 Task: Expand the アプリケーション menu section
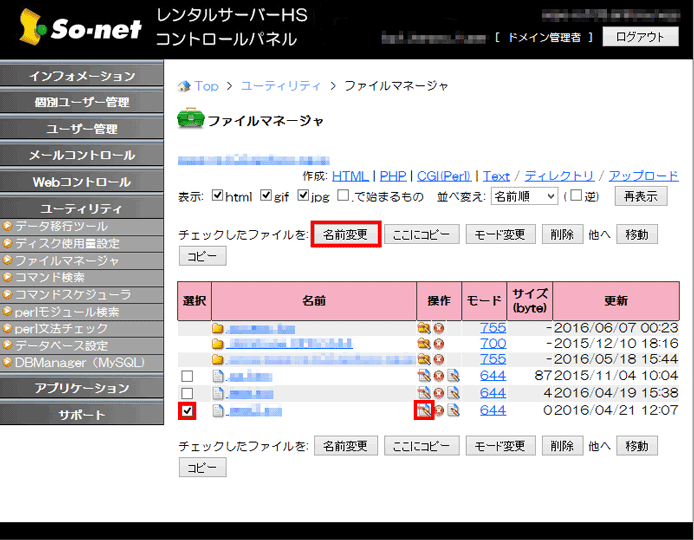click(82, 388)
